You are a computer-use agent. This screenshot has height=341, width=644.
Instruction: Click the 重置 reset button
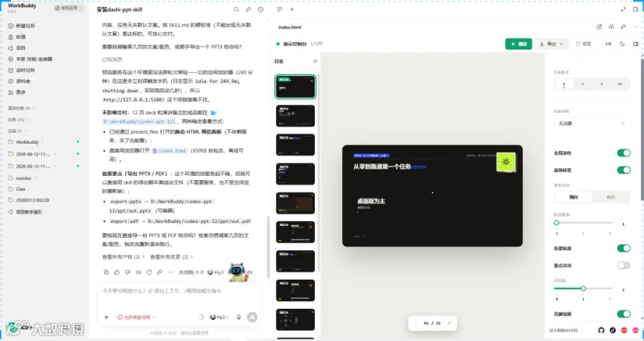click(583, 44)
